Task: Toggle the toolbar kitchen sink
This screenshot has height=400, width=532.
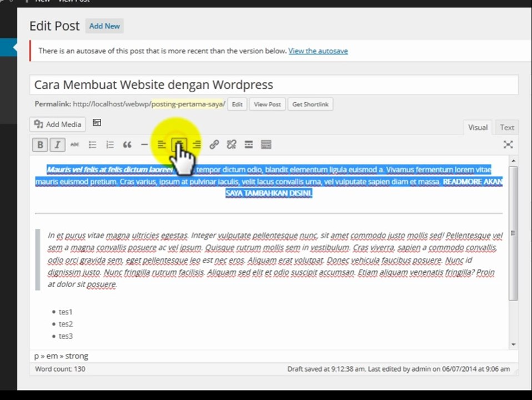Action: [266, 144]
